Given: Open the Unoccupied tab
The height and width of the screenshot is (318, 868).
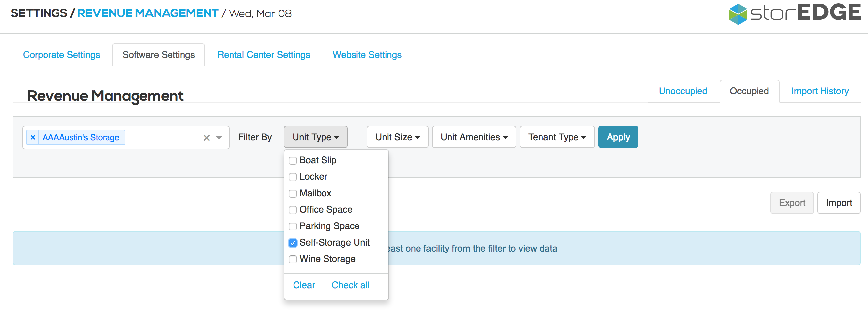Looking at the screenshot, I should (683, 91).
